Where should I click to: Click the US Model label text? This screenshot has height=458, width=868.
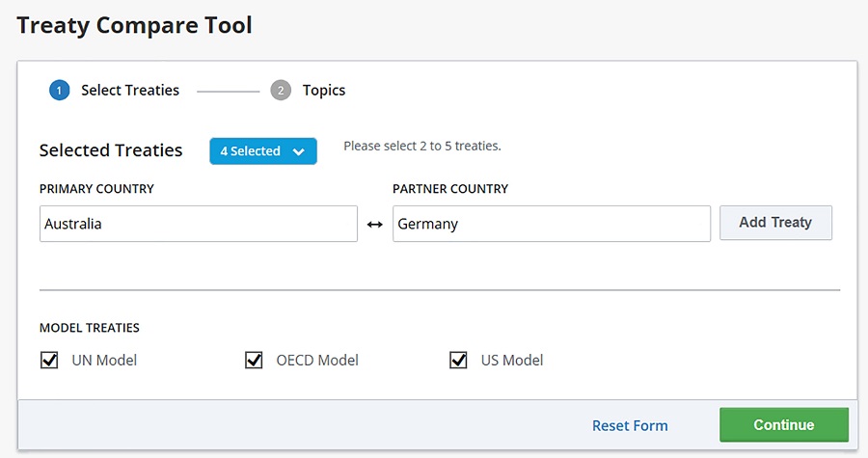click(512, 361)
